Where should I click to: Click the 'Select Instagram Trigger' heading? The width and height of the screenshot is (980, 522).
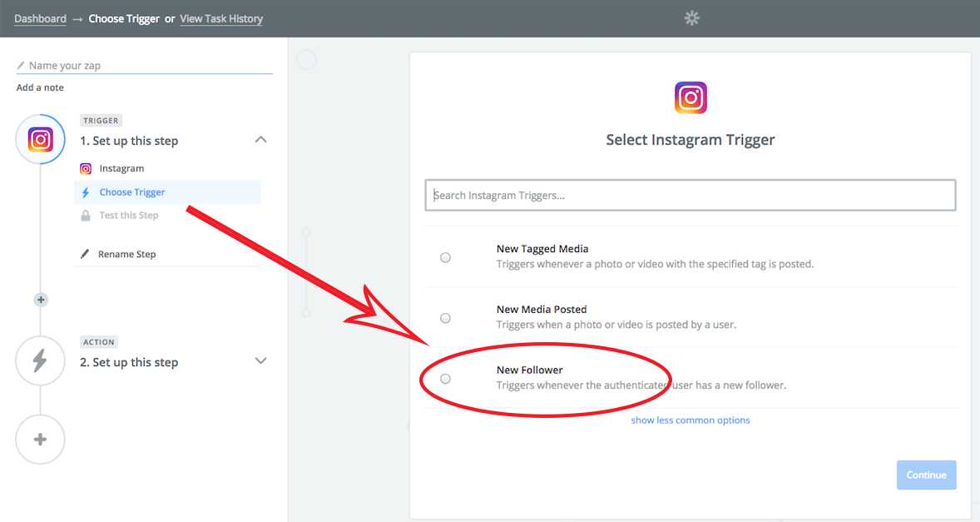[690, 140]
